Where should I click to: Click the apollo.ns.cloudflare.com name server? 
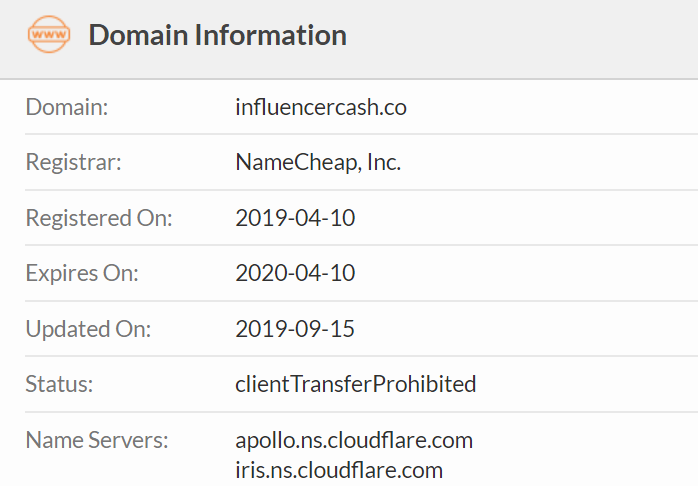click(x=354, y=440)
